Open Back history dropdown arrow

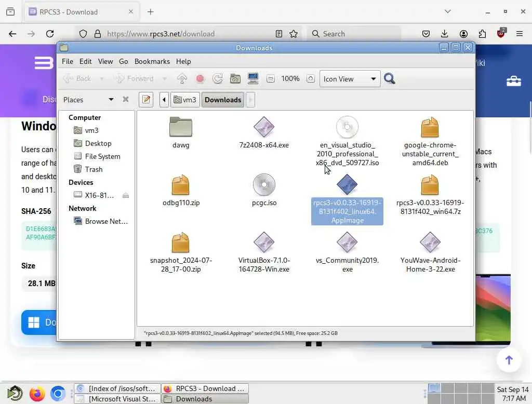(101, 79)
